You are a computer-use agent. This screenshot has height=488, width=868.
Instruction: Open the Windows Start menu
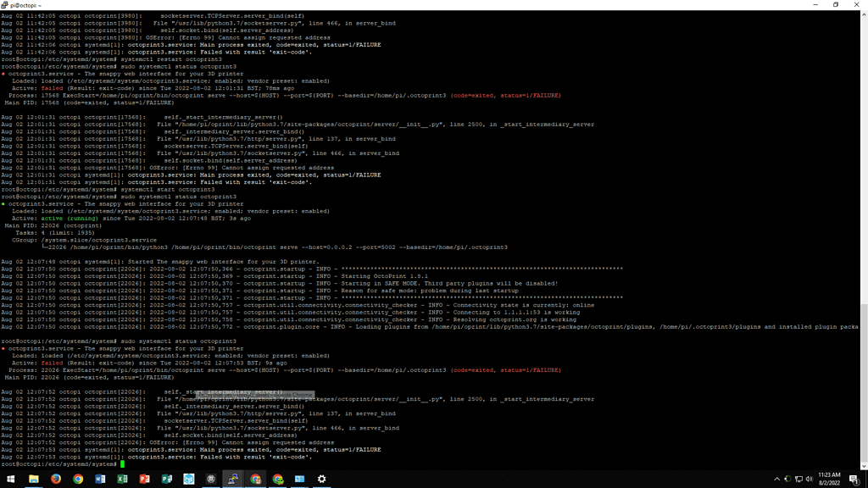click(11, 479)
